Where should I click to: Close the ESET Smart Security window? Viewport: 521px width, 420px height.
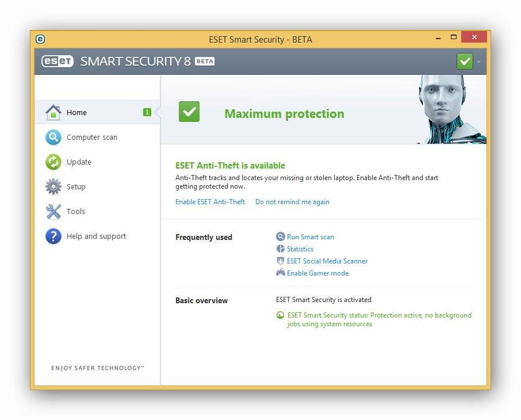coord(474,37)
